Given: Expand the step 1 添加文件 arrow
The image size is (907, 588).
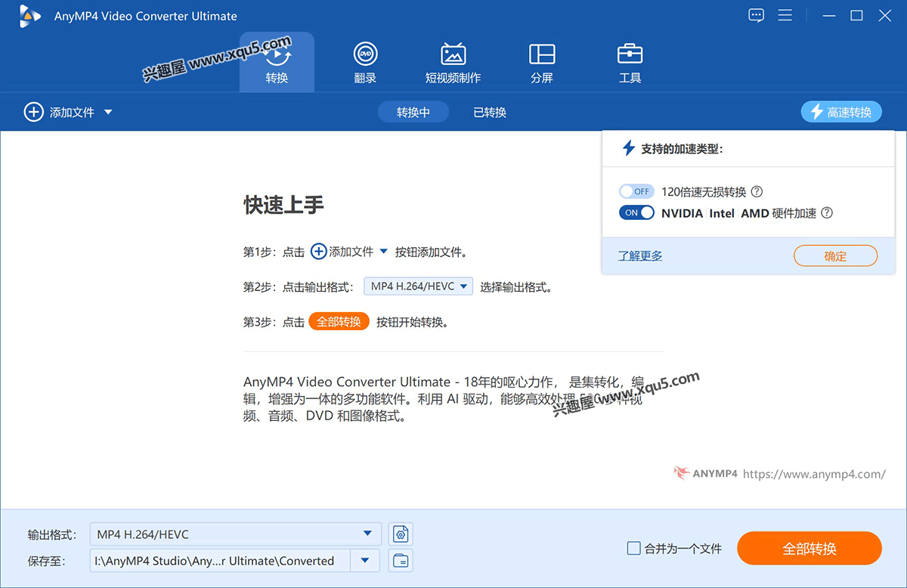Looking at the screenshot, I should point(383,252).
